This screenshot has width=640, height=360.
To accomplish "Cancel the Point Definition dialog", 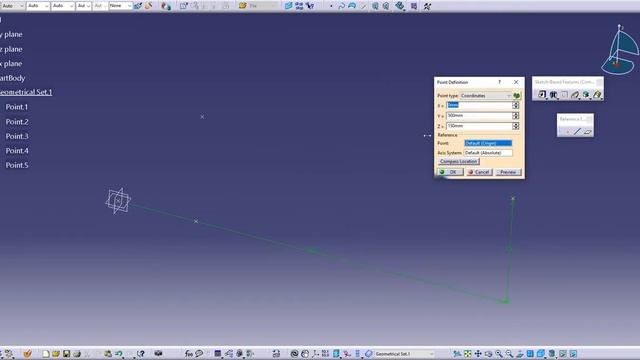I will (479, 172).
